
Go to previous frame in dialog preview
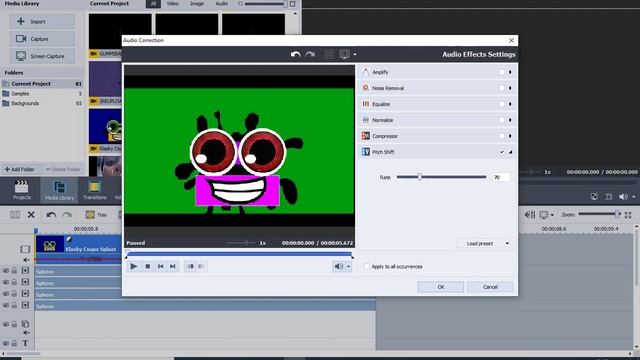(x=160, y=267)
